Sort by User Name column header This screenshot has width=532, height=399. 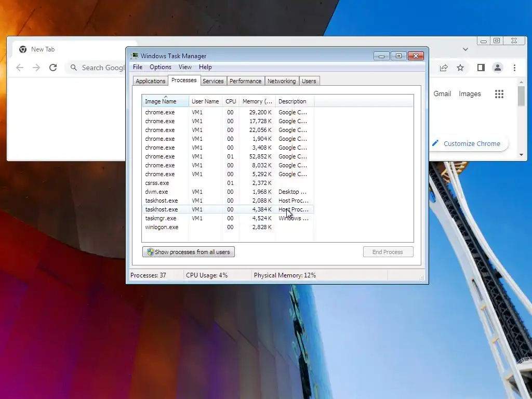(205, 101)
